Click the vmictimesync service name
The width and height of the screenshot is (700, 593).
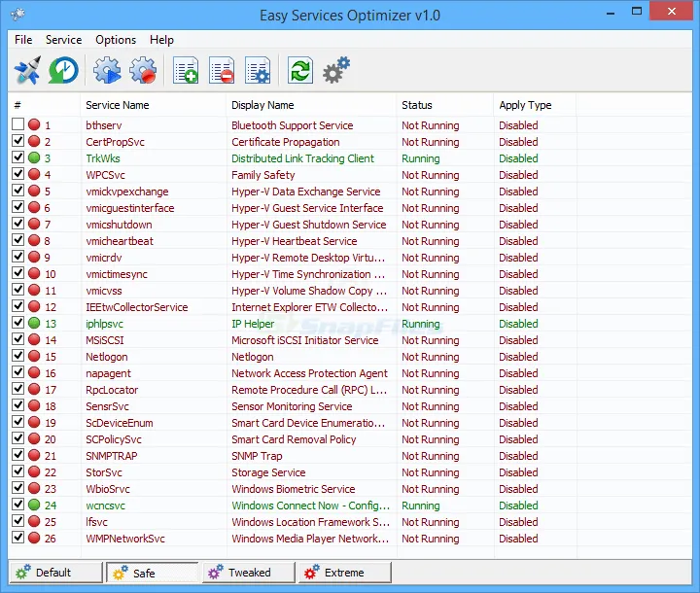(117, 274)
